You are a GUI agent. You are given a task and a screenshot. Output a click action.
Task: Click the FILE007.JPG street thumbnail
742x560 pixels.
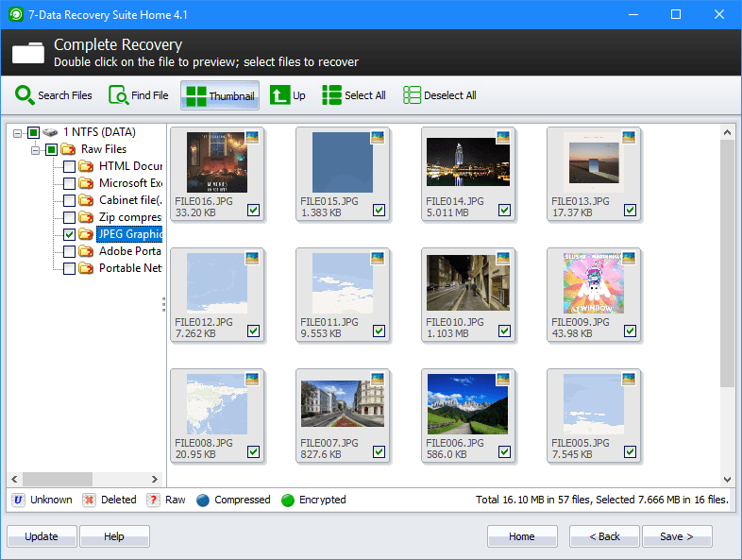(x=343, y=404)
